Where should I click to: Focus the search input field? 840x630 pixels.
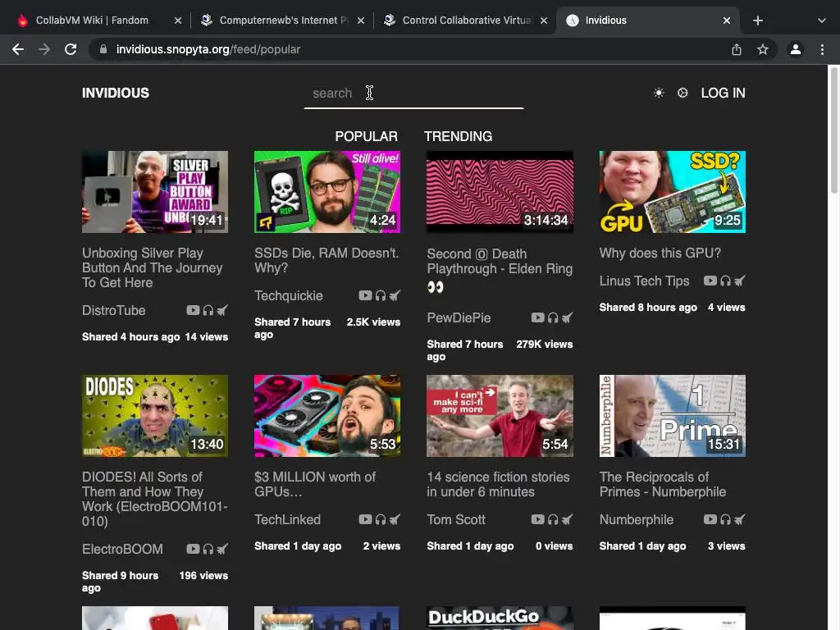click(413, 94)
